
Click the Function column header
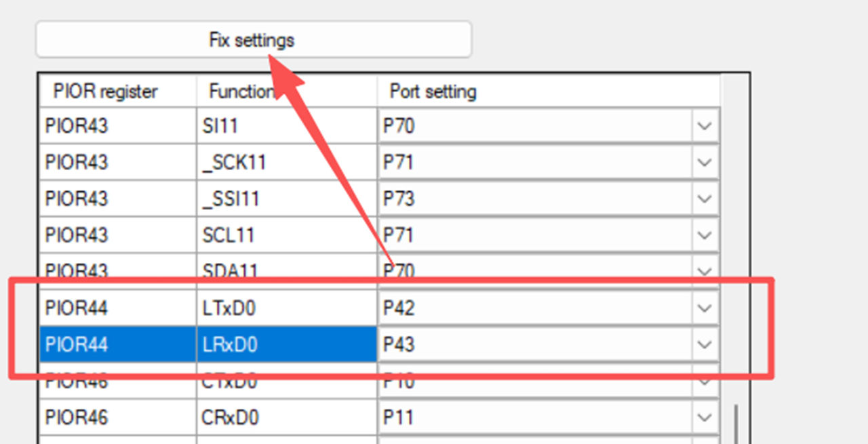[x=241, y=92]
